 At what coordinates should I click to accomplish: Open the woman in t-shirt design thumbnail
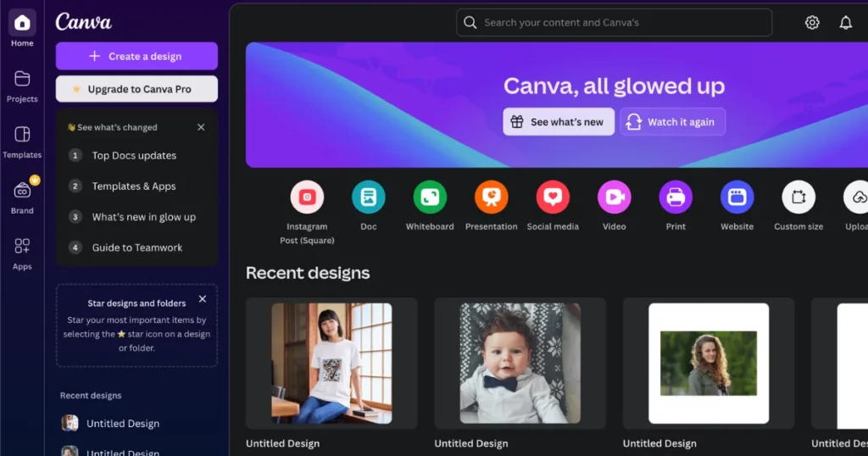[x=331, y=364]
